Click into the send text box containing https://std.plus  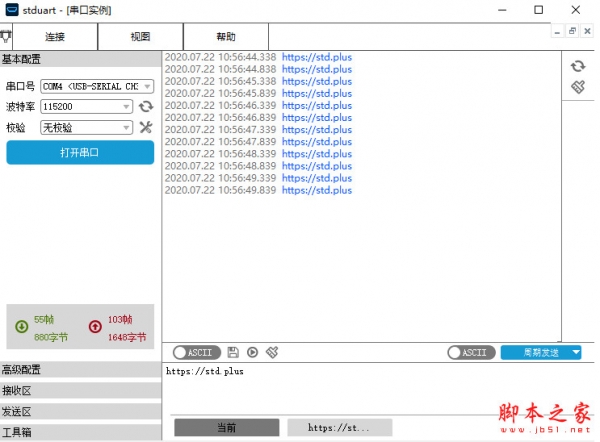[x=379, y=388]
